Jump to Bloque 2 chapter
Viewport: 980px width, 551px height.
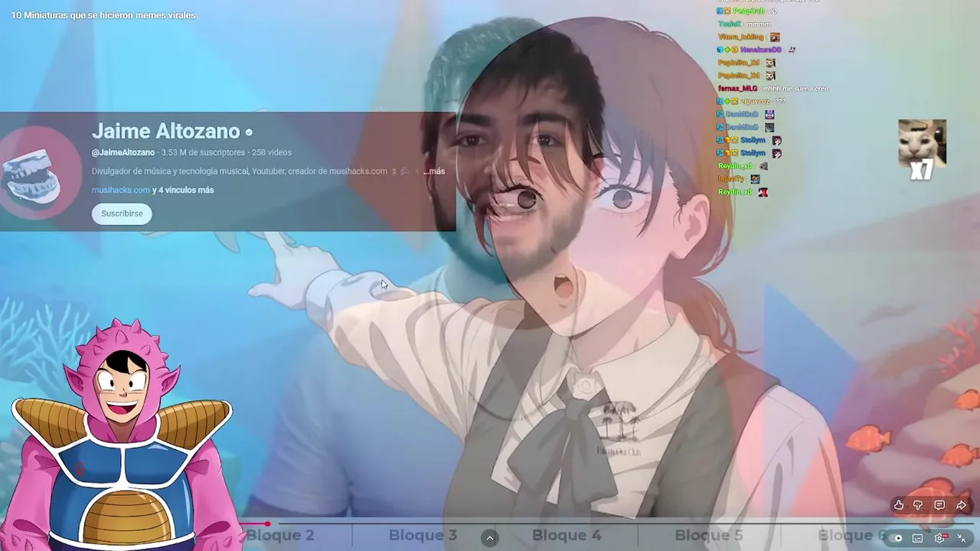pyautogui.click(x=280, y=535)
